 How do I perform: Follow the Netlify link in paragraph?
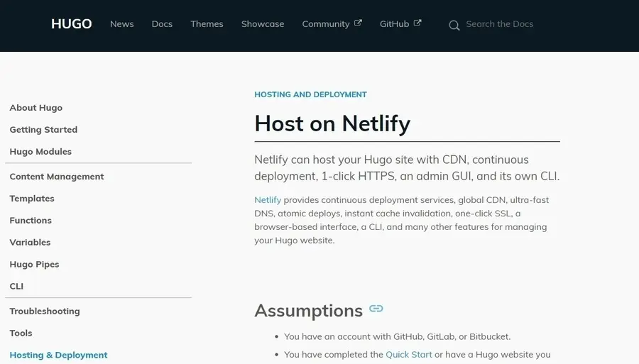click(x=268, y=200)
